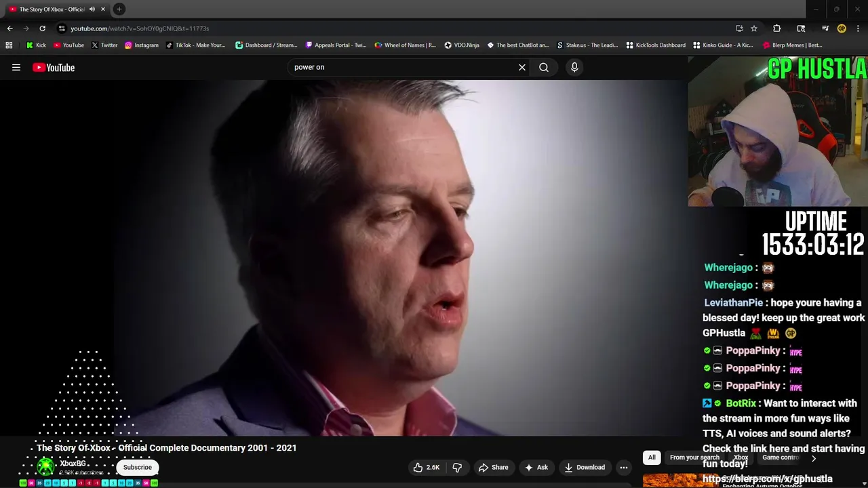This screenshot has width=868, height=488.
Task: Share the video
Action: coord(493,467)
